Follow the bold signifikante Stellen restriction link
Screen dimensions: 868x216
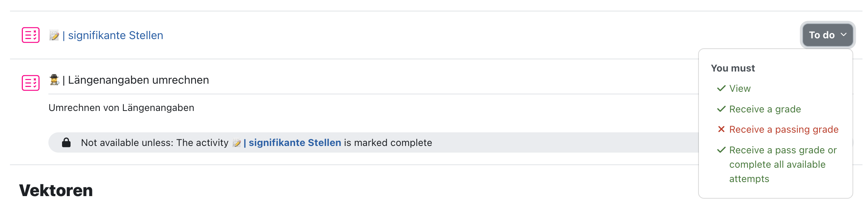(292, 143)
